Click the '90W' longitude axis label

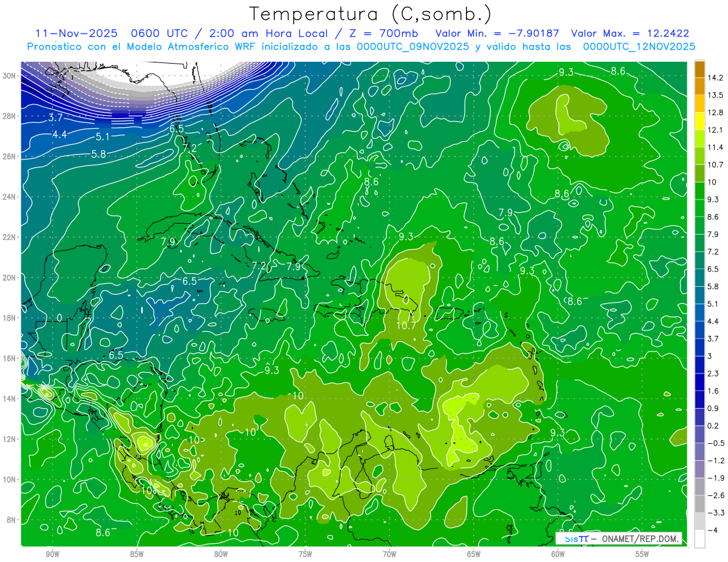click(53, 554)
